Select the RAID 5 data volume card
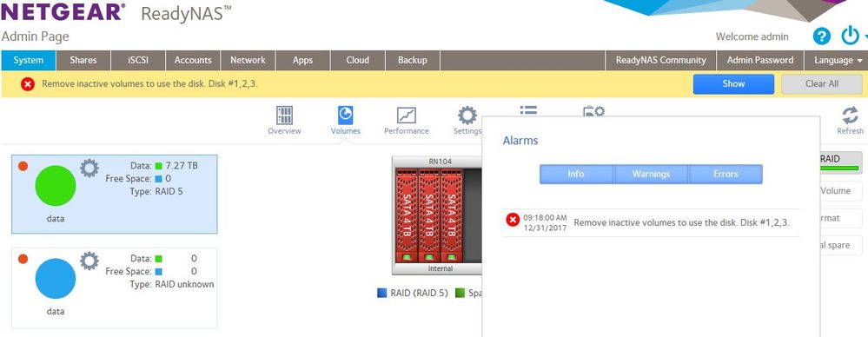Image resolution: width=868 pixels, height=337 pixels. tap(115, 194)
